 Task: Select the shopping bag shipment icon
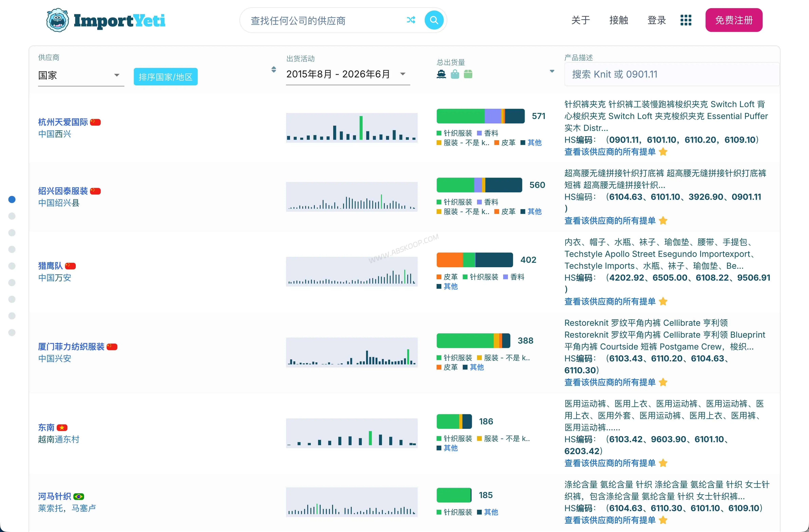[455, 74]
